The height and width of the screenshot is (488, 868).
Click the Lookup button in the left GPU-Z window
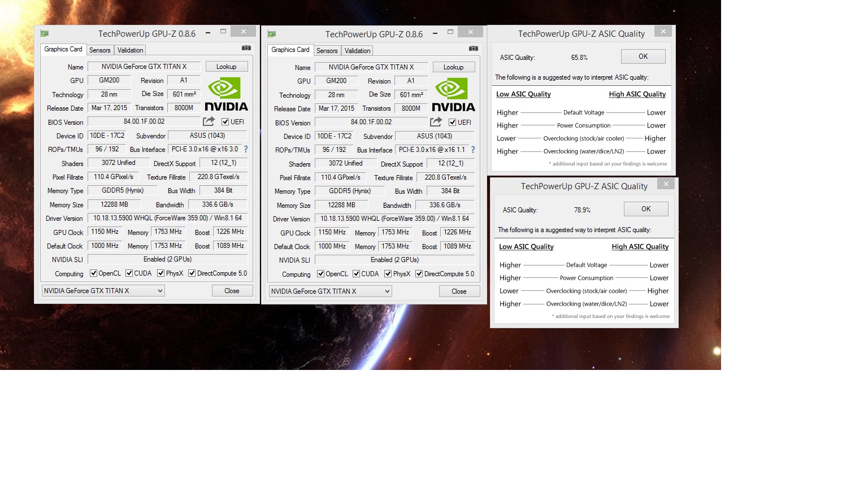(227, 67)
